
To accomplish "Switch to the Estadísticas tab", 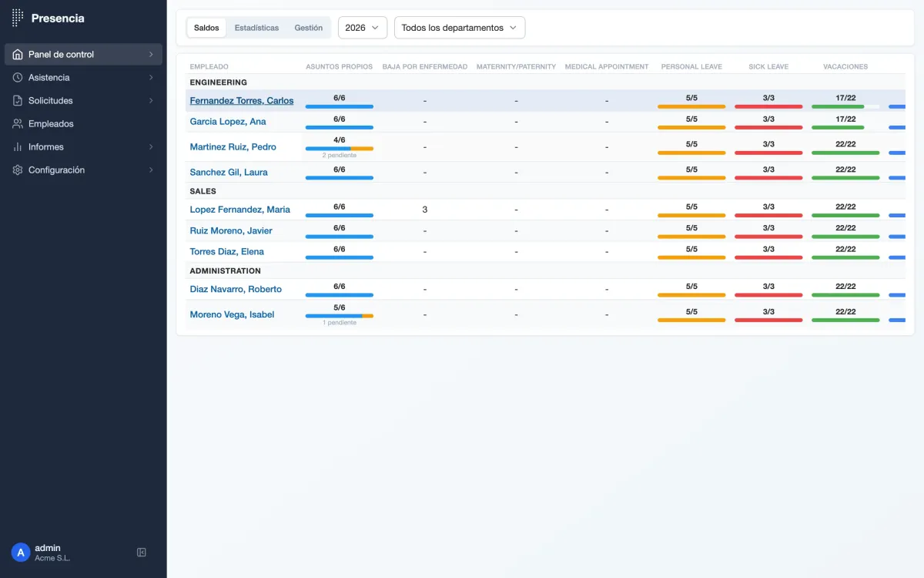I will coord(256,28).
